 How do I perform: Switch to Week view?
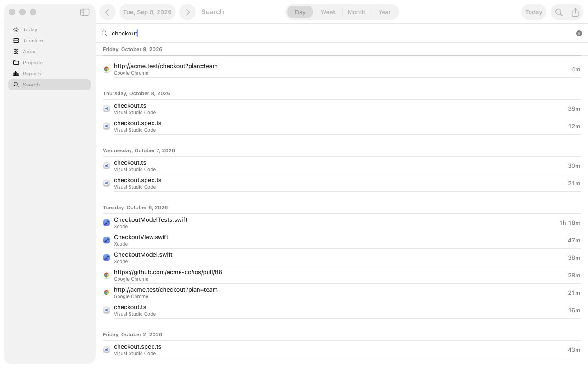(x=328, y=12)
